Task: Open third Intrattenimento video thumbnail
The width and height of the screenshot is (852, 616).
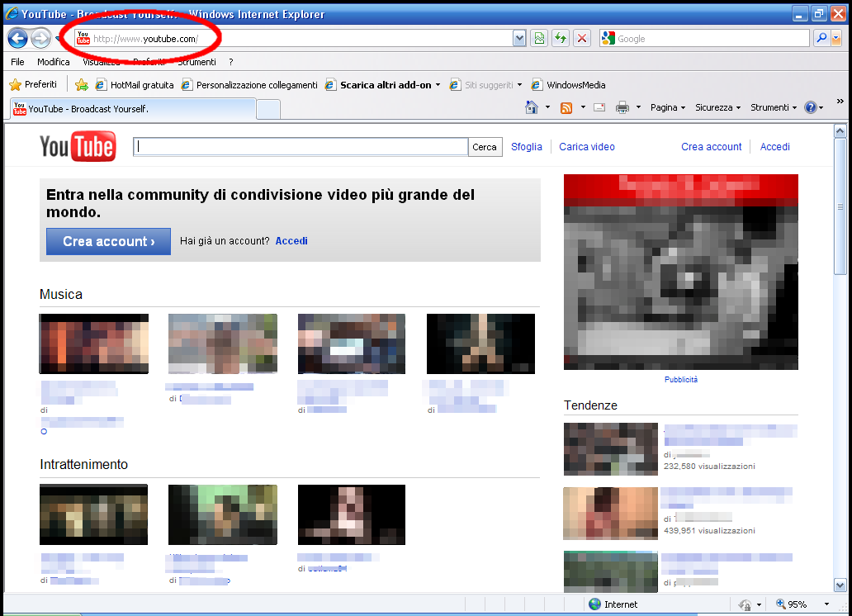Action: [352, 514]
